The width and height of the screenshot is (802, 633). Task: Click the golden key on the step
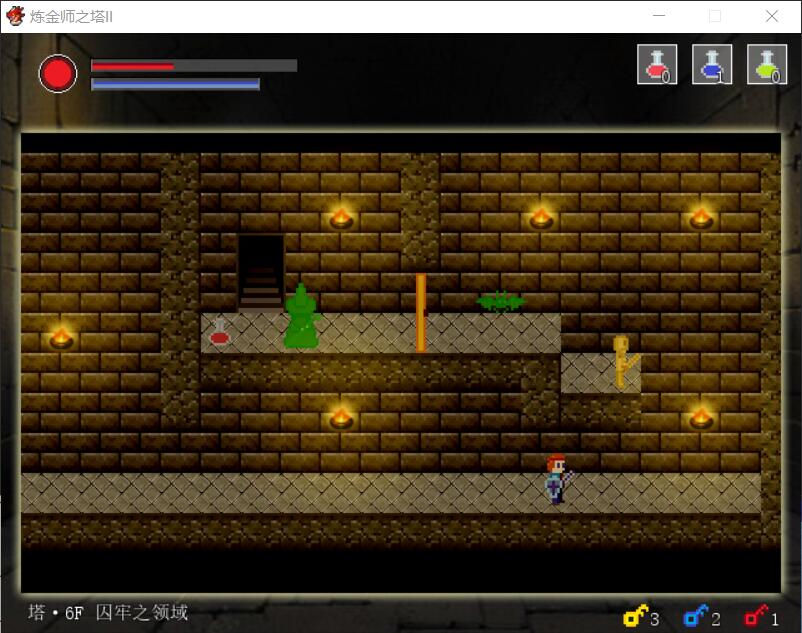(x=625, y=361)
